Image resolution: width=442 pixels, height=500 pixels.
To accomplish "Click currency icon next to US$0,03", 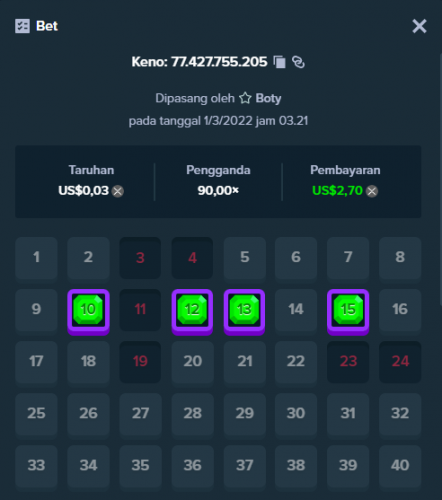I will [117, 191].
